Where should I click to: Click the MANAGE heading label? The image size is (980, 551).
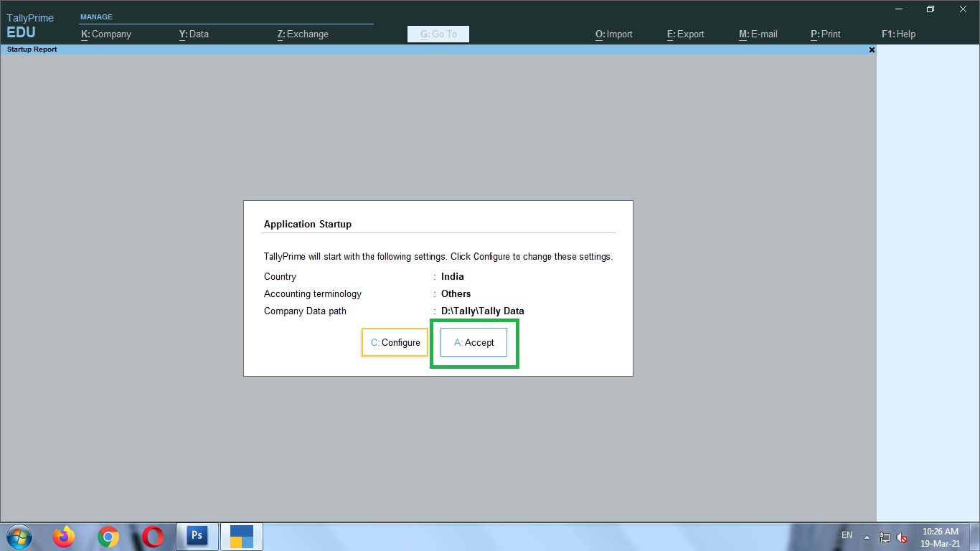[96, 17]
